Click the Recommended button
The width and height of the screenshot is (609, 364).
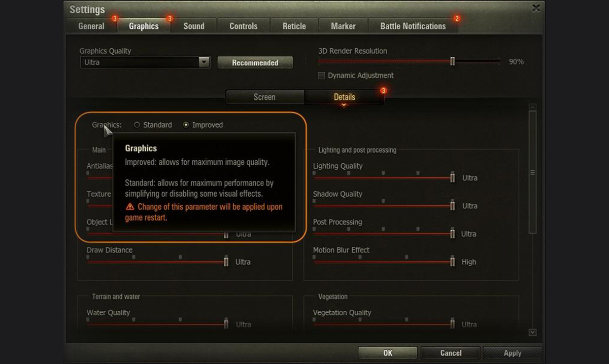255,63
